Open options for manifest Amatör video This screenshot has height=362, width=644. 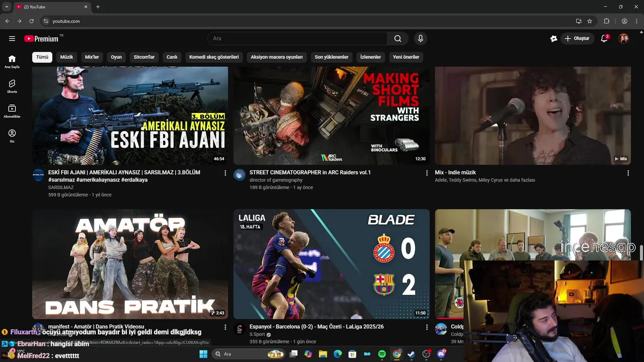[225, 327]
